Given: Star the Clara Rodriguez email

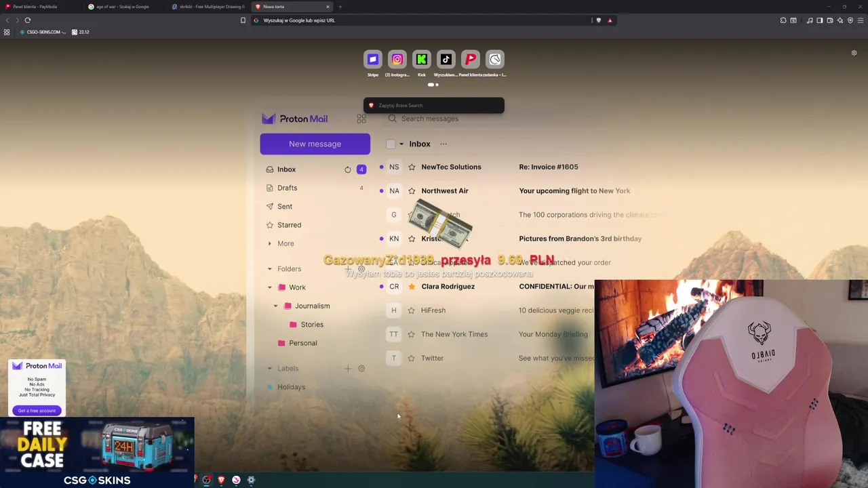Looking at the screenshot, I should (412, 286).
